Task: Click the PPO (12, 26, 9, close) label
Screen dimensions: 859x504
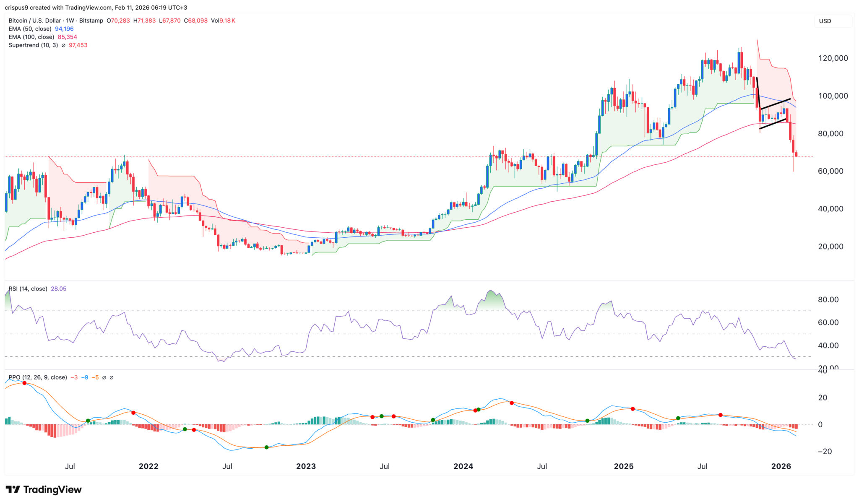Action: click(x=38, y=377)
